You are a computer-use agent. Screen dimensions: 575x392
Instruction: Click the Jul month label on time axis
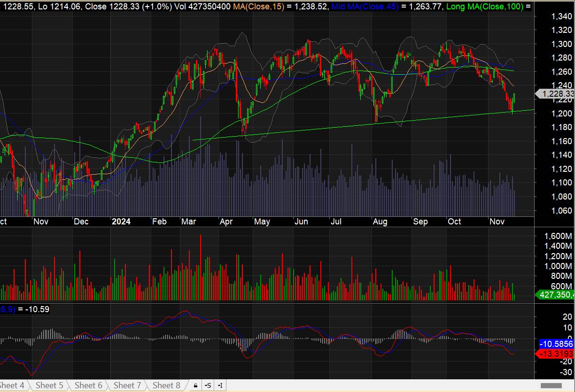(335, 221)
